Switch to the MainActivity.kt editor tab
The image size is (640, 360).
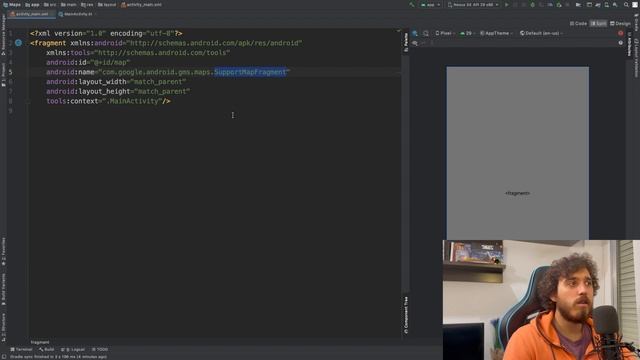point(76,14)
